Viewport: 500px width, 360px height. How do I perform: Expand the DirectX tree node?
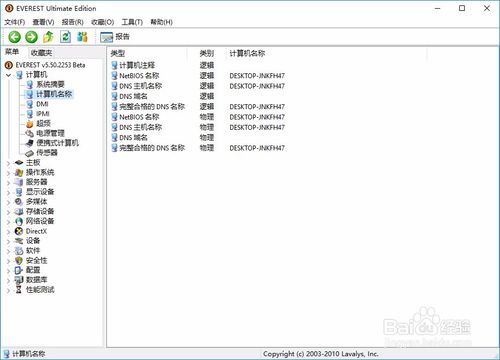click(8, 231)
